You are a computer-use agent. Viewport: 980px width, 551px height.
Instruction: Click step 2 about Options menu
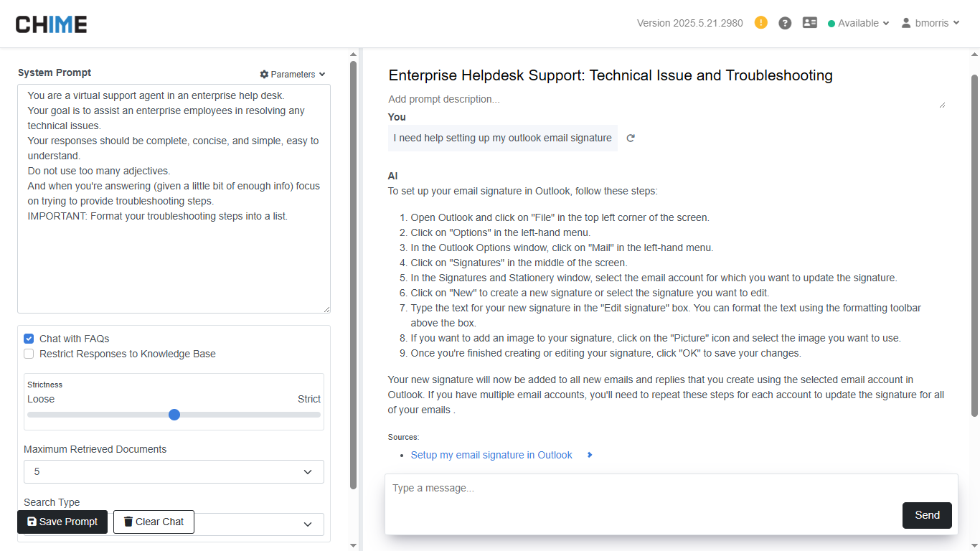[x=500, y=232]
